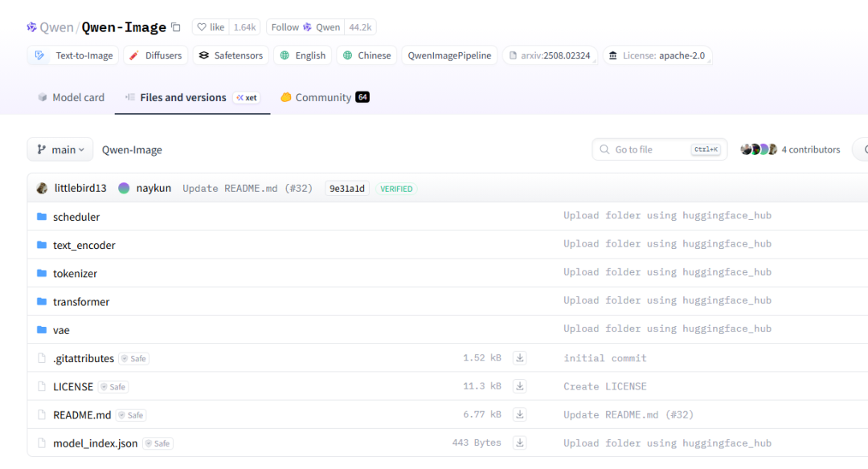The height and width of the screenshot is (469, 868).
Task: Open the model_index.json file
Action: (x=95, y=443)
